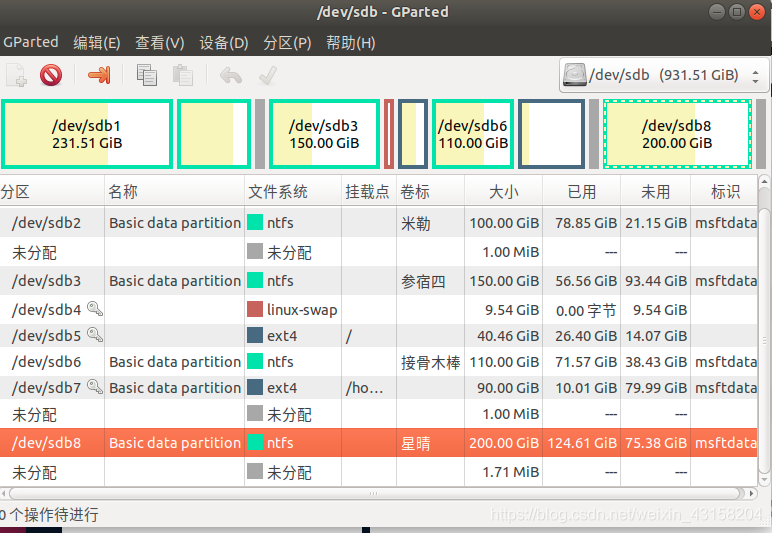Click the 0 个操作待进行 status bar text

[x=49, y=514]
